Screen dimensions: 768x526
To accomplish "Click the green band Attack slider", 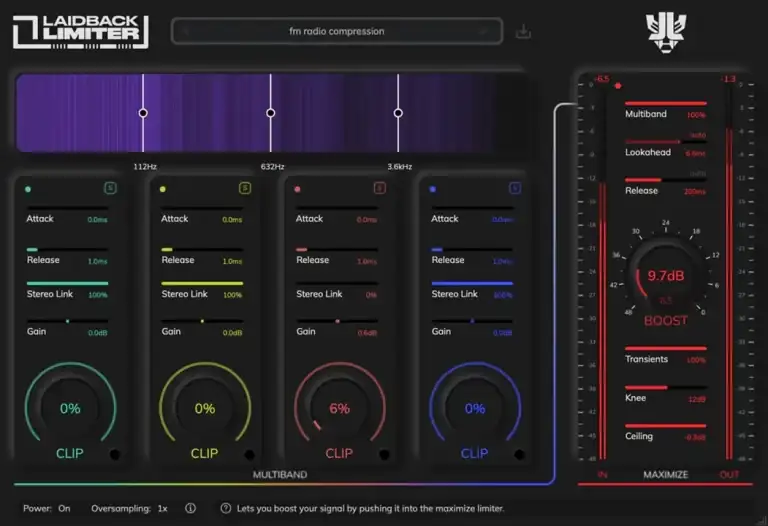I will pos(67,208).
